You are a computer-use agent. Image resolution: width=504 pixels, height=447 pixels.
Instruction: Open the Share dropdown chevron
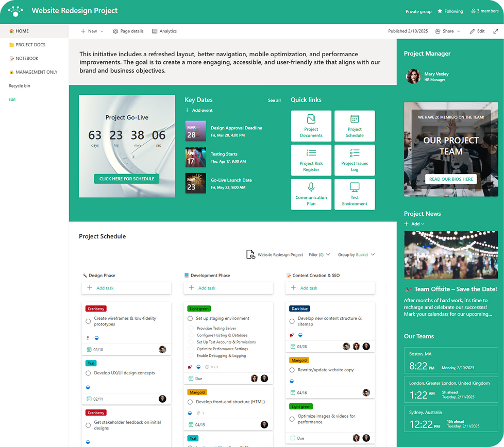click(x=459, y=31)
